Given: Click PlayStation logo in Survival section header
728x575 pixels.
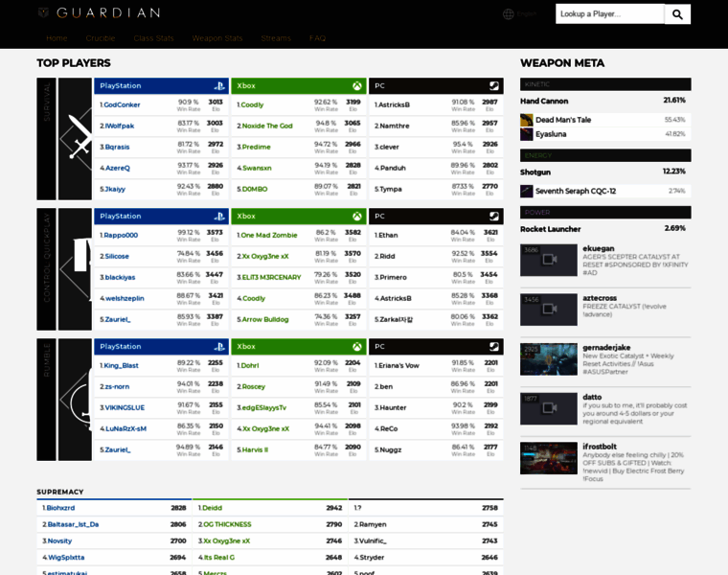Looking at the screenshot, I should click(x=219, y=86).
